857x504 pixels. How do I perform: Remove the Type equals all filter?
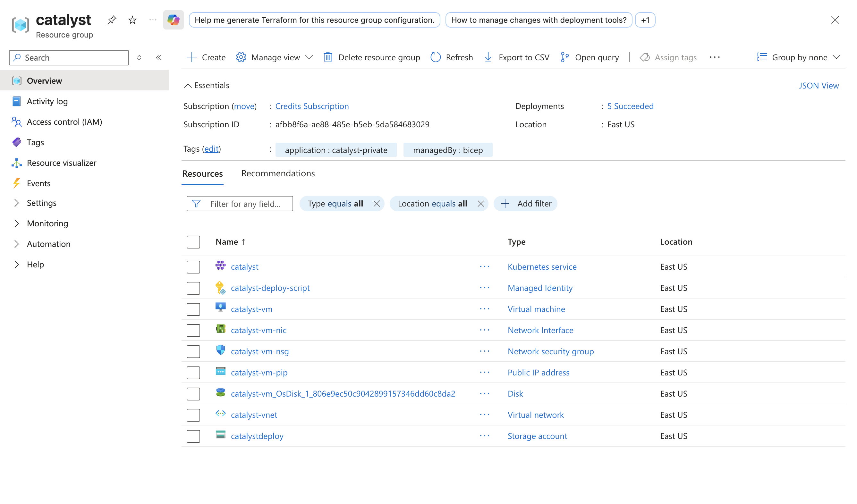377,204
